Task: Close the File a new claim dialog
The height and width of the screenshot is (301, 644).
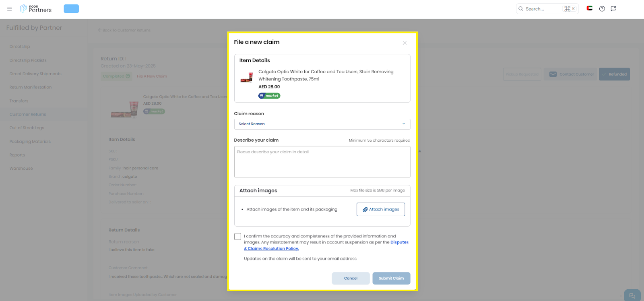Action: tap(405, 43)
